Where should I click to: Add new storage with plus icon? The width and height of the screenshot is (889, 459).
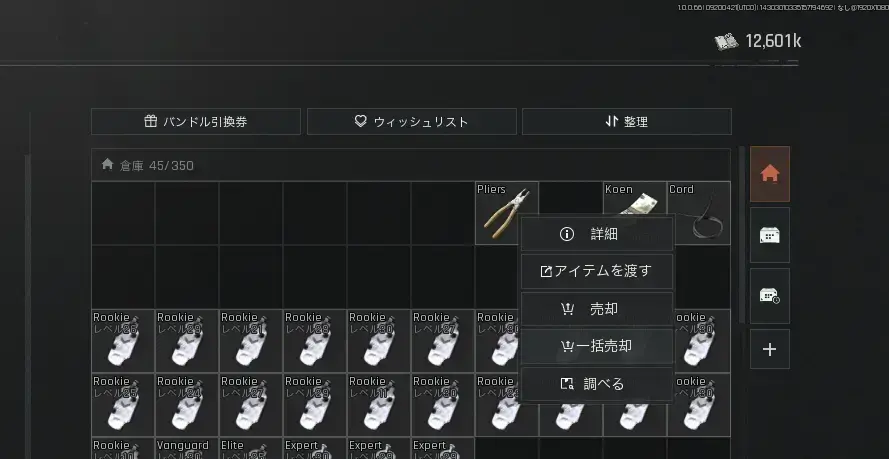(769, 349)
